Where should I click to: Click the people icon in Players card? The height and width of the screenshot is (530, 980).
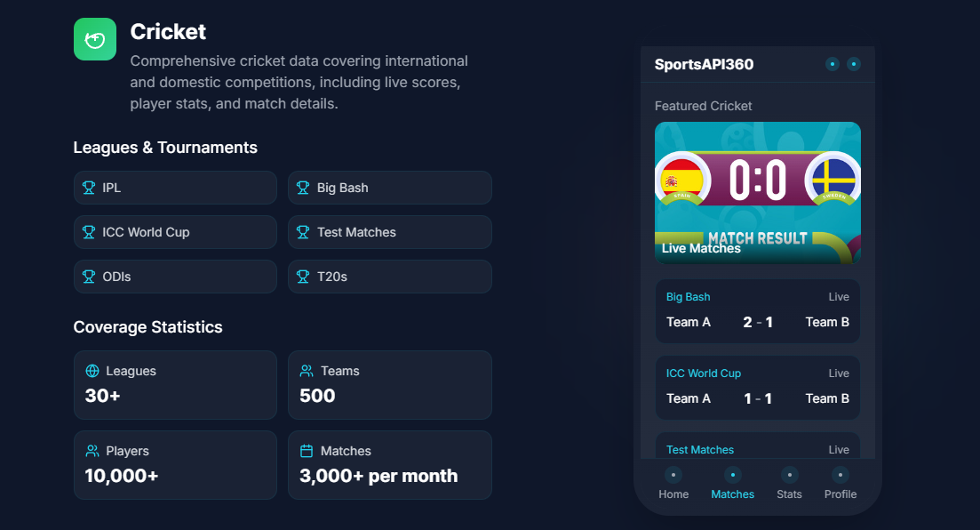92,451
